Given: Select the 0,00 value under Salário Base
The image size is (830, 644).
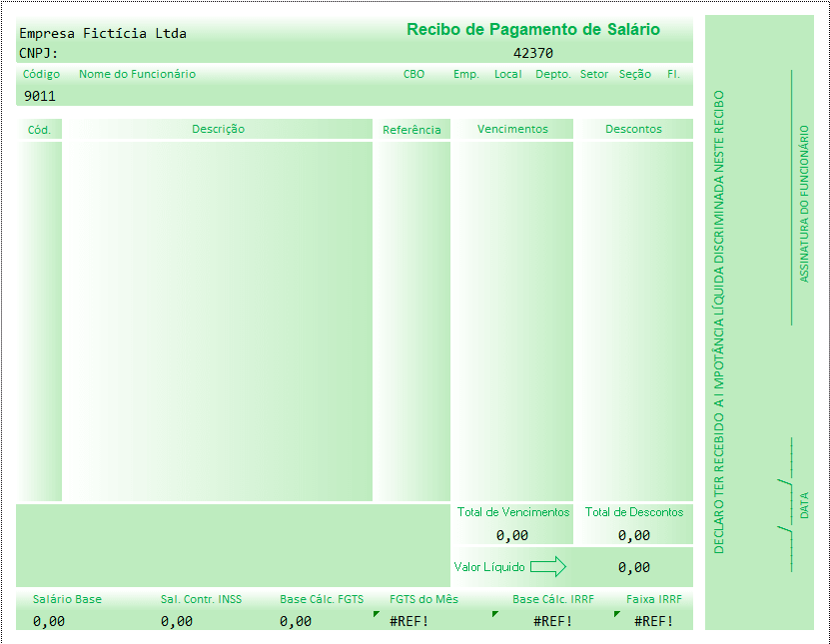Looking at the screenshot, I should [x=49, y=621].
